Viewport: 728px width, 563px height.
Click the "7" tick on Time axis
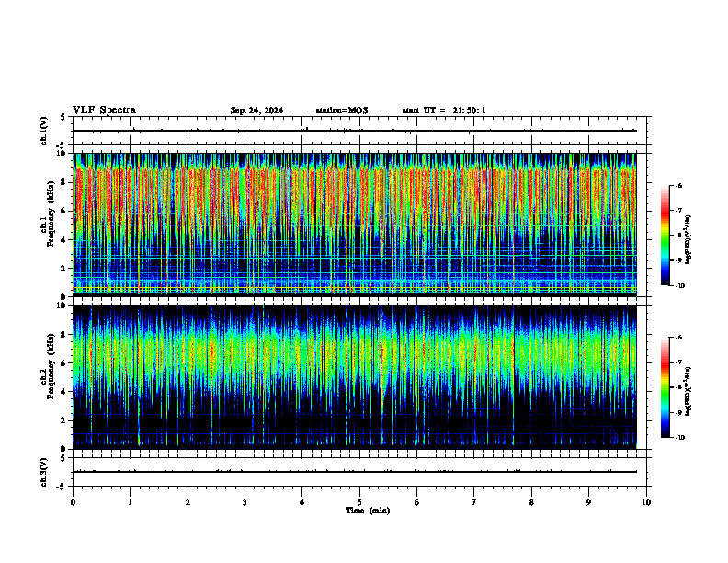(474, 502)
